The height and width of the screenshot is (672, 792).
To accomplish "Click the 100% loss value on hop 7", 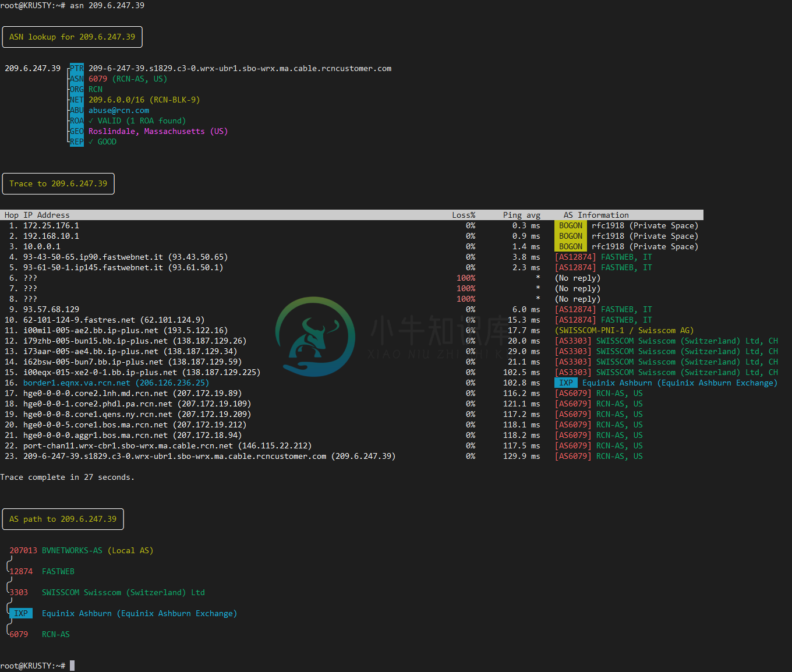I will point(466,288).
